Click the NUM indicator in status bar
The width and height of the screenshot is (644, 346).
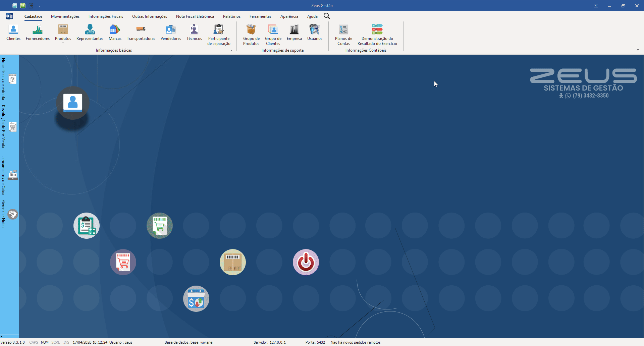click(45, 342)
